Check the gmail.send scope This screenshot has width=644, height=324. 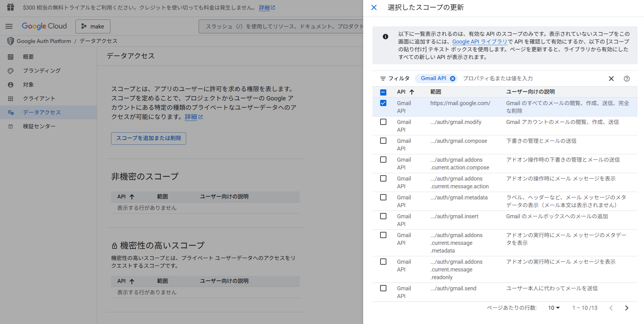pyautogui.click(x=383, y=288)
